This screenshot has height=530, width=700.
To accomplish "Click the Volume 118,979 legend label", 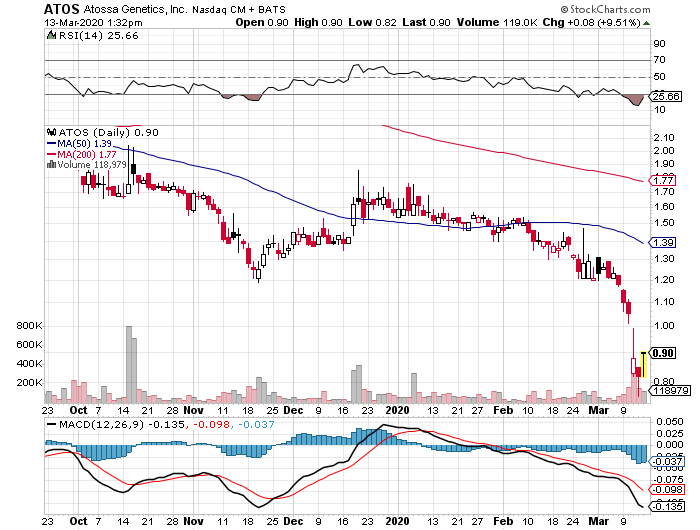I will pos(92,165).
